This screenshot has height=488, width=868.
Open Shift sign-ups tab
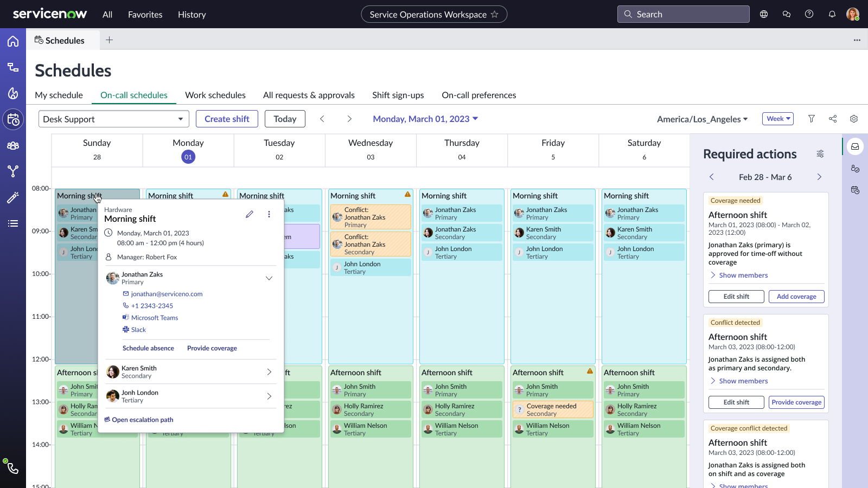point(398,95)
